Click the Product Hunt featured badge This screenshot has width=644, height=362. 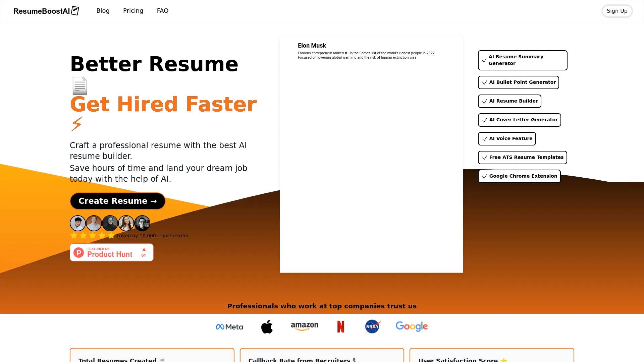click(x=111, y=252)
